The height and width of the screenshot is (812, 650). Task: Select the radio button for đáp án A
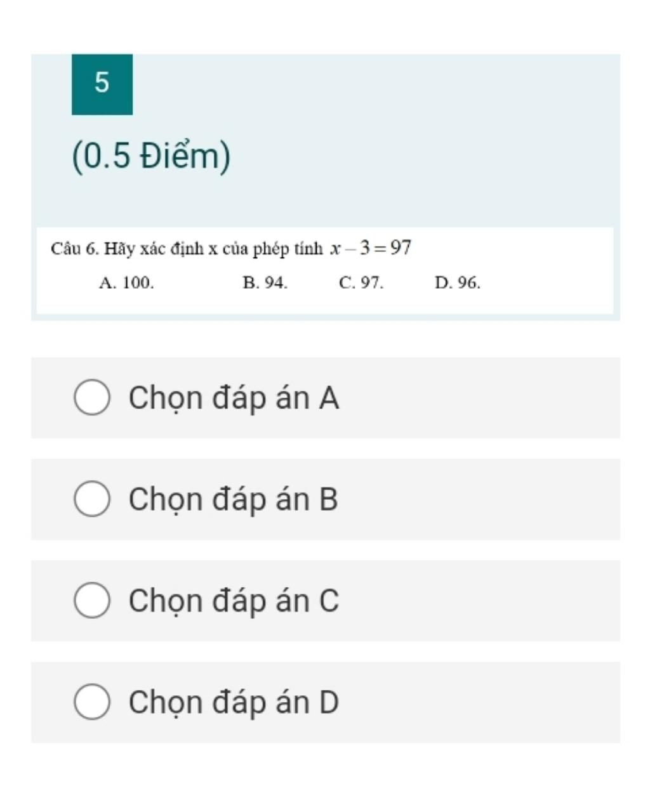coord(92,398)
